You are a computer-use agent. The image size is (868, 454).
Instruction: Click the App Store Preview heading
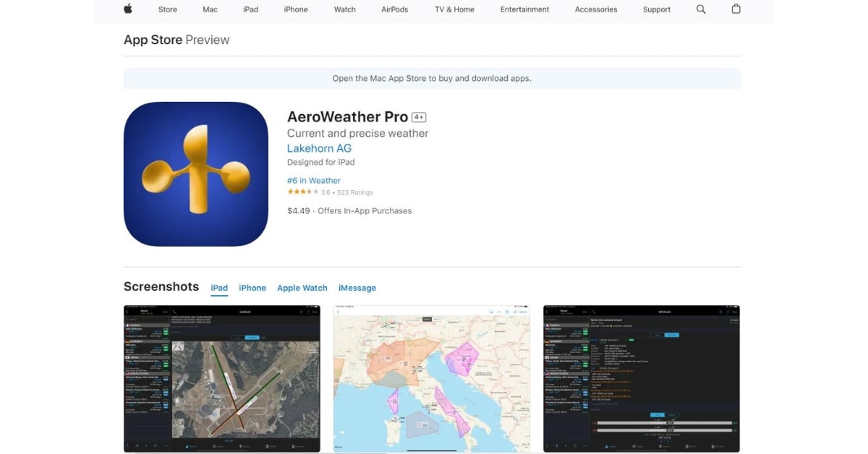[176, 40]
